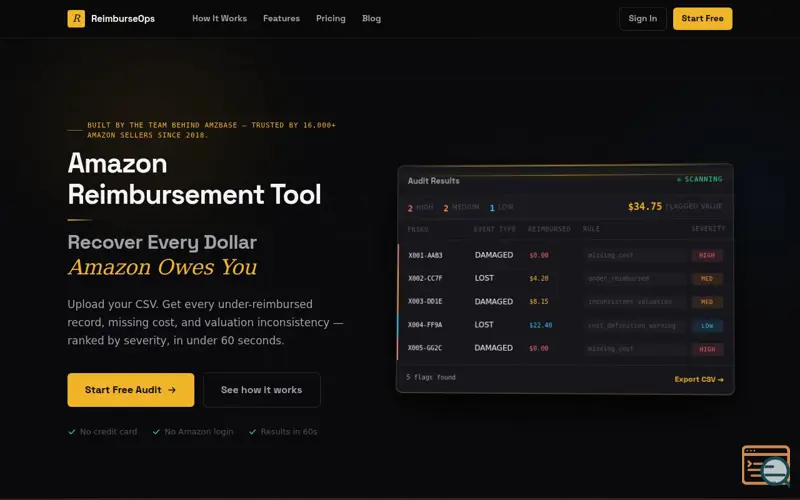Click the Results in 60s checkmark label

click(283, 432)
